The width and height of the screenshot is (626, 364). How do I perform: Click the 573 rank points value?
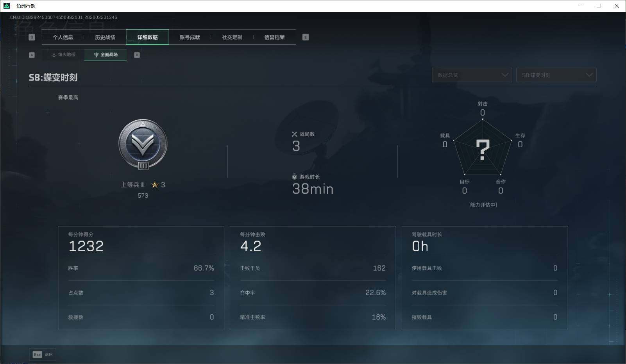[143, 196]
